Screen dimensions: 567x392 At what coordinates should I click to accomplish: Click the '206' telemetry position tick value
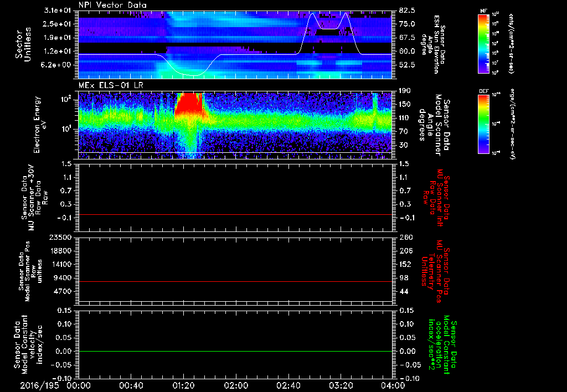(405, 251)
